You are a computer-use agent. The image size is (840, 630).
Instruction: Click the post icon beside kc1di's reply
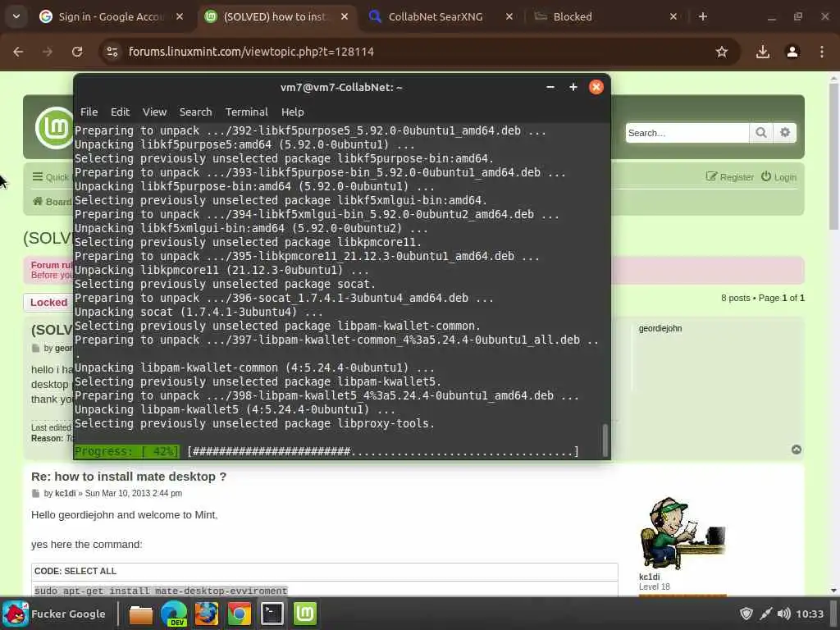[35, 493]
